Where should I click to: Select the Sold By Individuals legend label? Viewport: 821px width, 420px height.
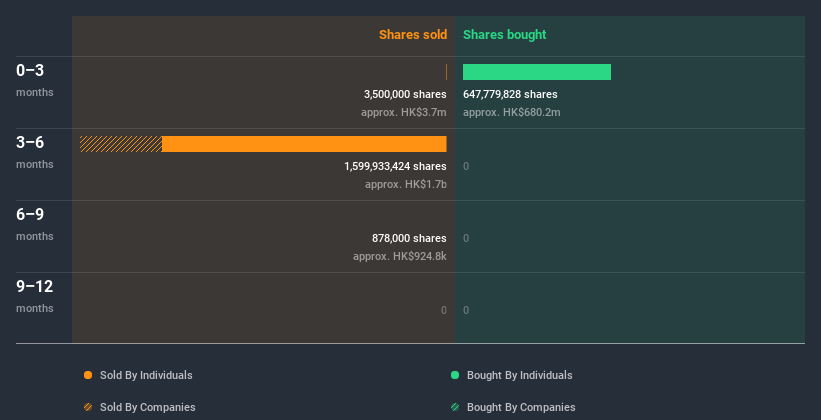pos(146,375)
